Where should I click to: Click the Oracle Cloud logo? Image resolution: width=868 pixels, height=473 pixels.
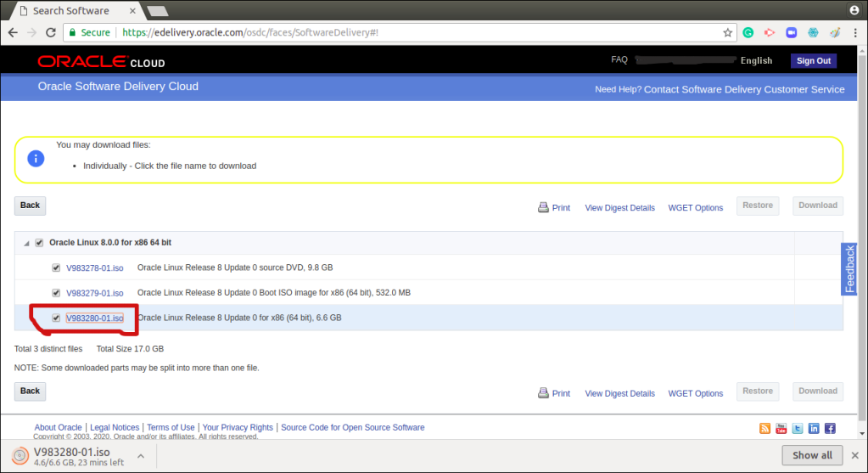click(101, 61)
